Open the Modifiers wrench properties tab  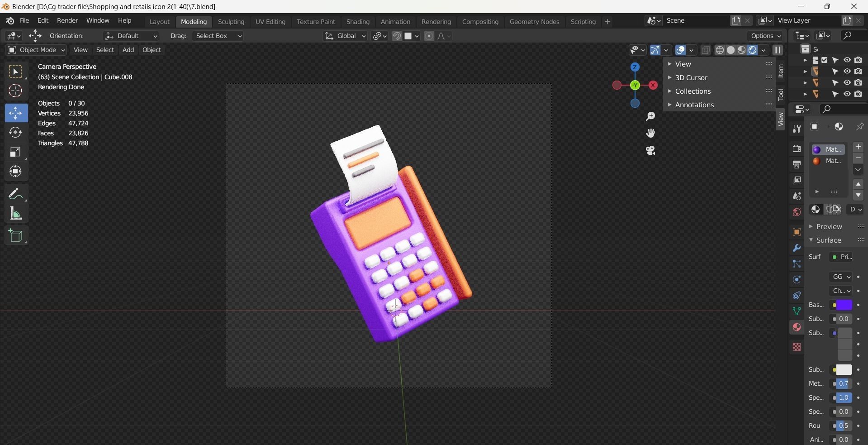tap(797, 248)
